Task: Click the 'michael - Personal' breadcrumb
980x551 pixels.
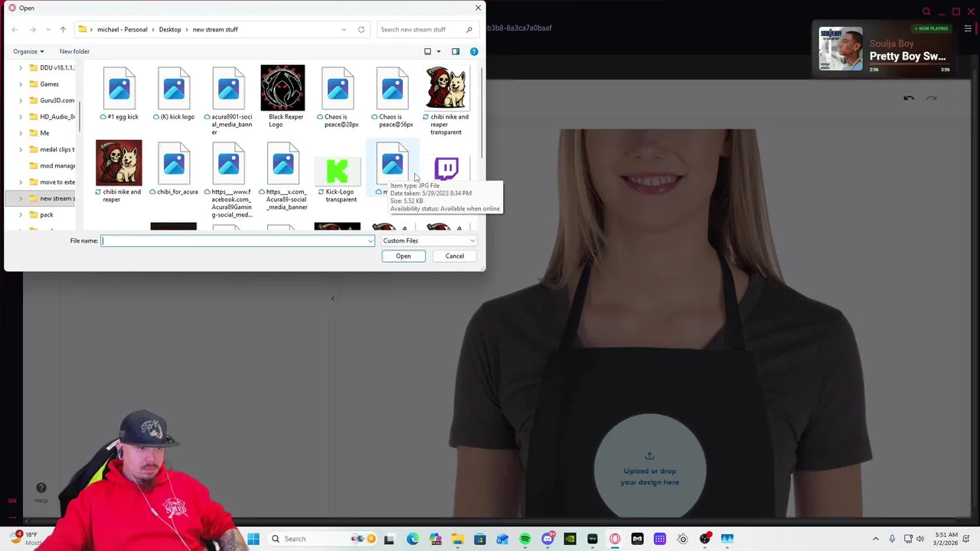Action: pyautogui.click(x=122, y=29)
